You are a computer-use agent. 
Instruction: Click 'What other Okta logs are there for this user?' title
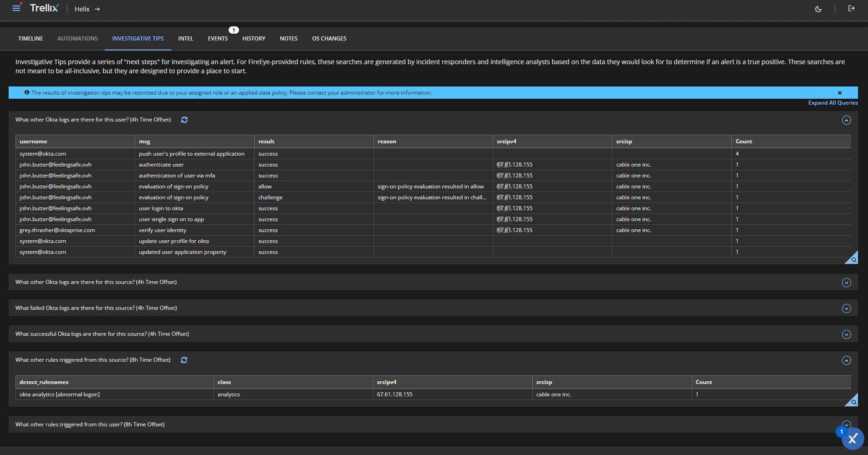[x=93, y=120]
